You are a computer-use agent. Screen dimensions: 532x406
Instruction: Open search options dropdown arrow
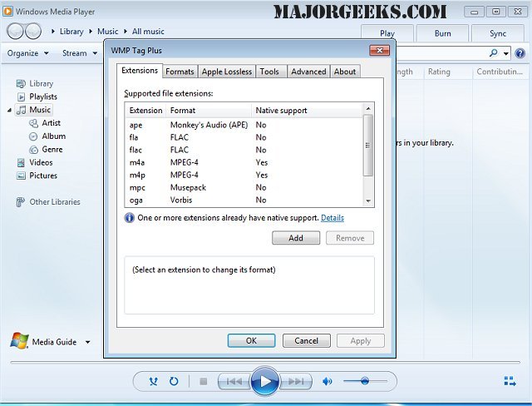point(506,53)
